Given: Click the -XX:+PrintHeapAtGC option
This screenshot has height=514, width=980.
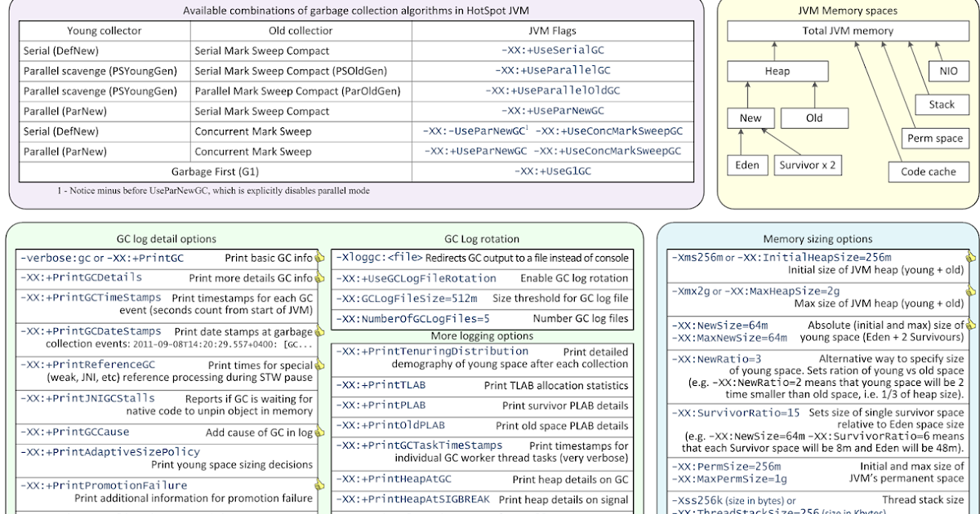Looking at the screenshot, I should [x=394, y=479].
